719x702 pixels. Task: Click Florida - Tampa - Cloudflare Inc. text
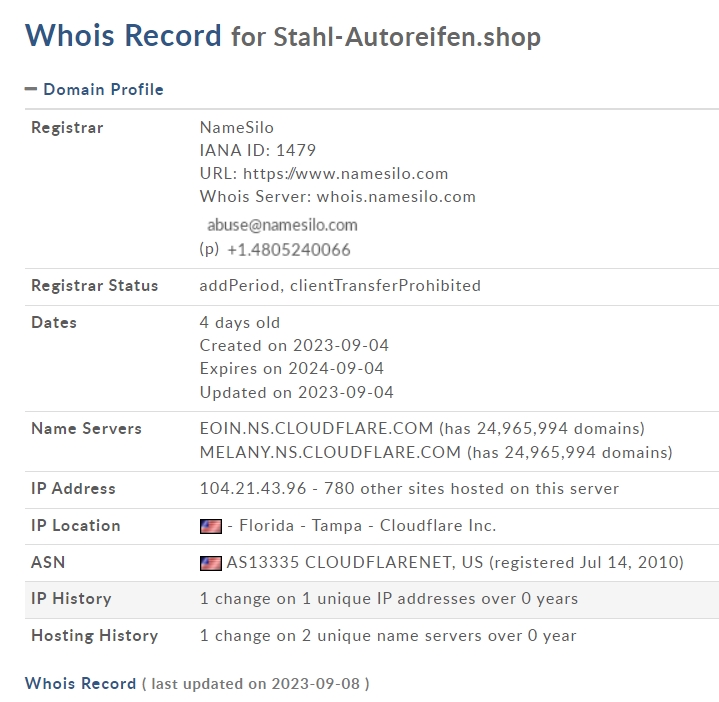point(368,525)
